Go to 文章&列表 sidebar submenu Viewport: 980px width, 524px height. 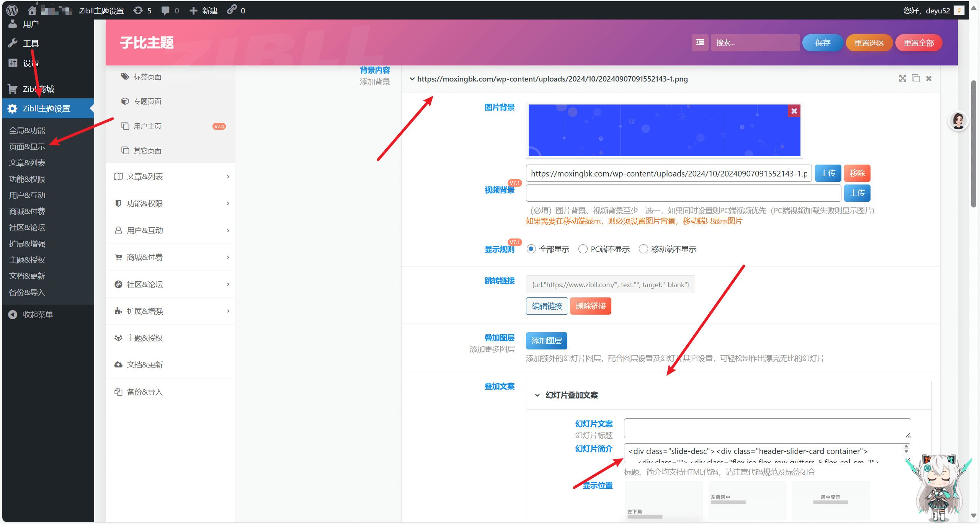click(x=27, y=163)
